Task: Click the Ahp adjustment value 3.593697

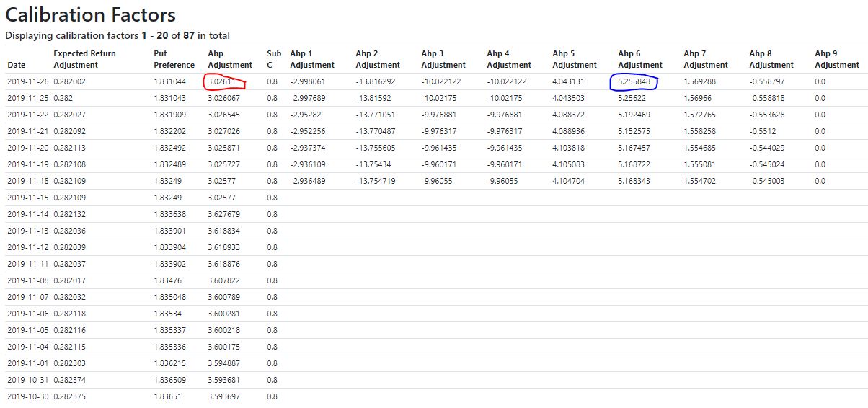Action: coord(223,396)
